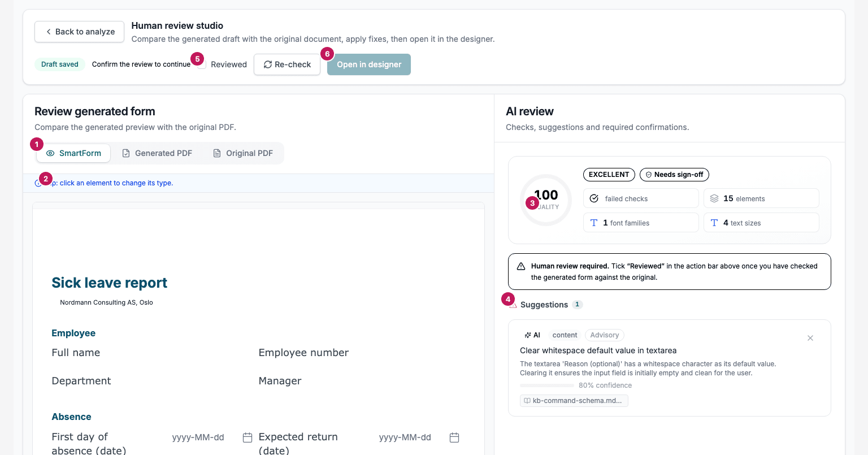Click the Employee section heading
This screenshot has width=868, height=455.
73,333
